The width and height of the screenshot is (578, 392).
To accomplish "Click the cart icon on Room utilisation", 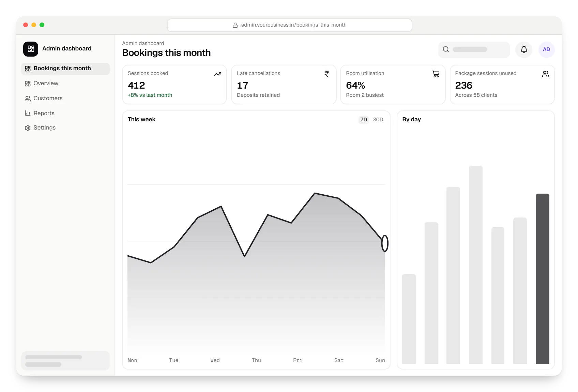I will (x=436, y=74).
